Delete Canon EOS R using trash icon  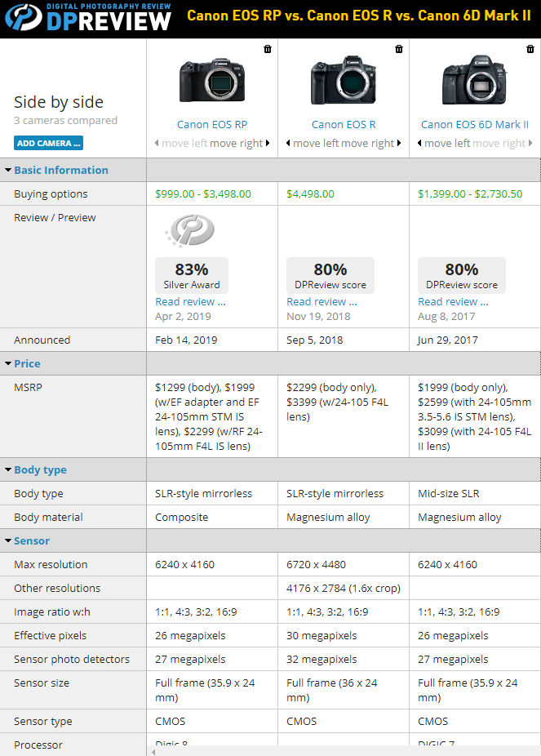coord(399,49)
